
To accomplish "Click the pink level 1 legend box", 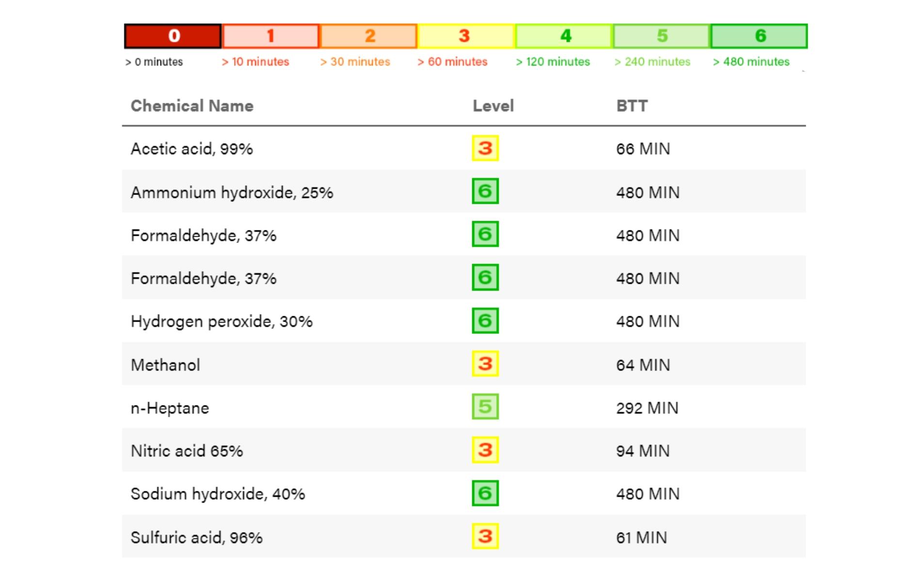I will (x=271, y=36).
